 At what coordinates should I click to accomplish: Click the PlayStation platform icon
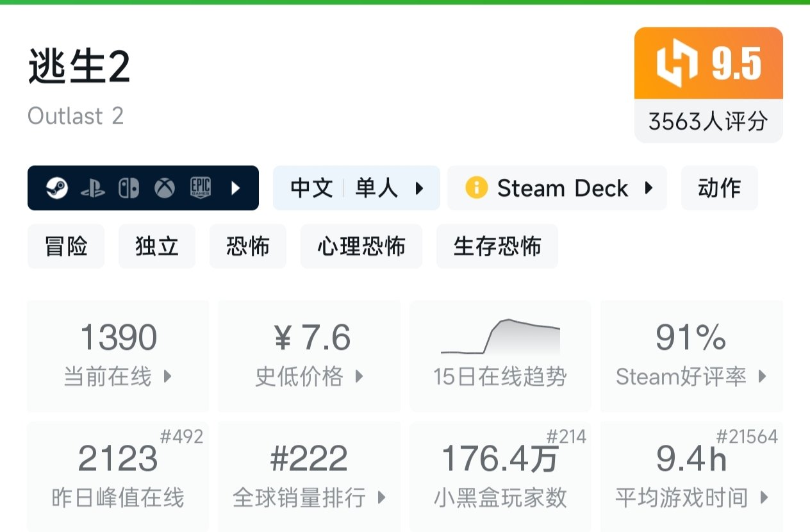coord(92,188)
